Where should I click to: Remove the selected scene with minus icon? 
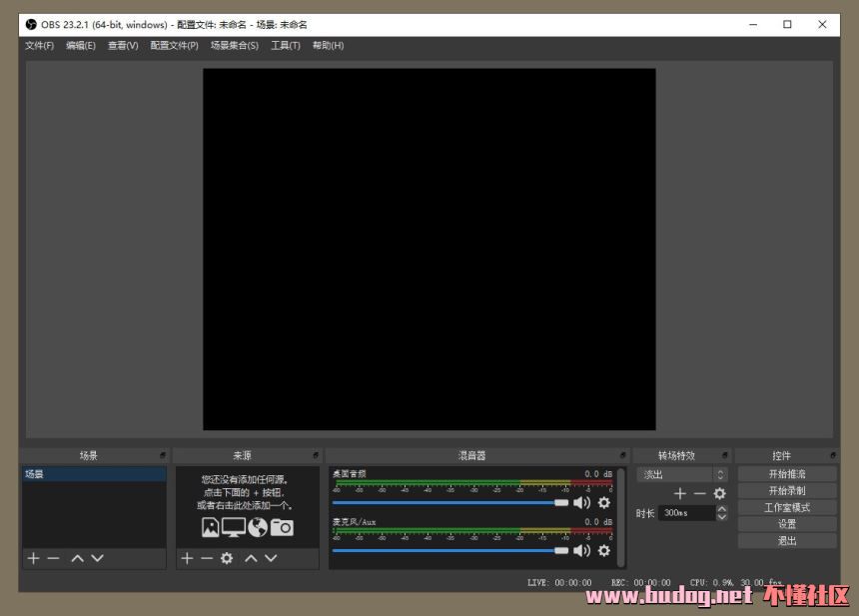(x=53, y=558)
